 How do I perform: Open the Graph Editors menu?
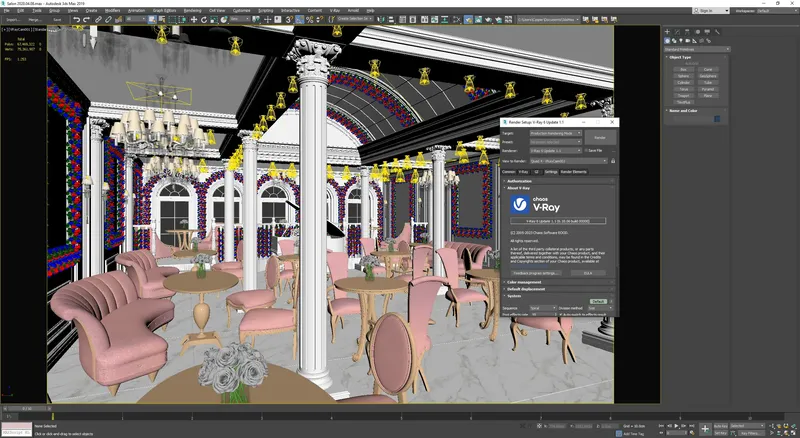(164, 11)
